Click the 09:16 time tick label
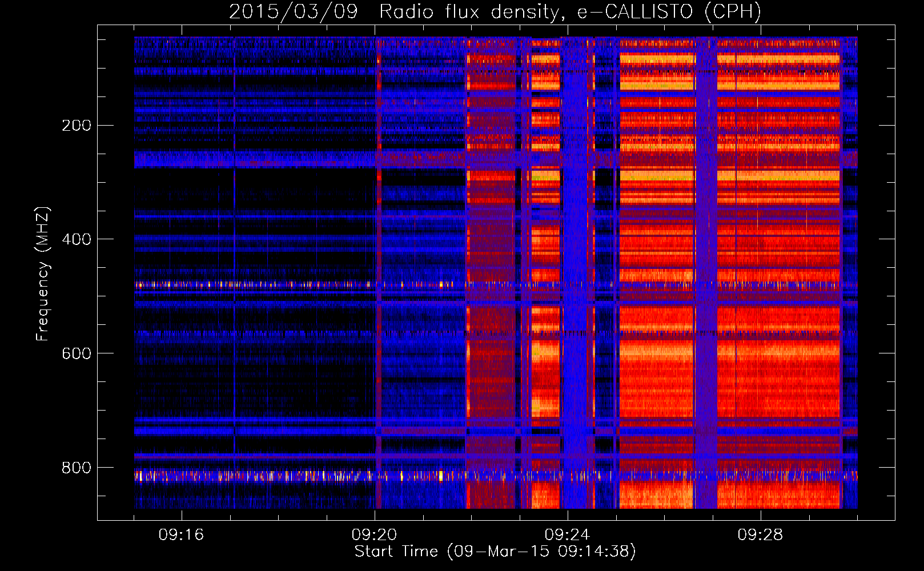Image resolution: width=924 pixels, height=571 pixels. (x=181, y=534)
